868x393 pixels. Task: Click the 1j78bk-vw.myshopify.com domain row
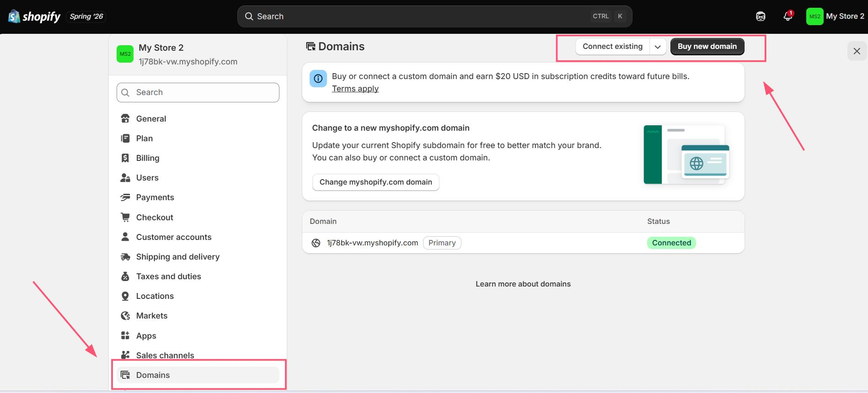tap(523, 243)
